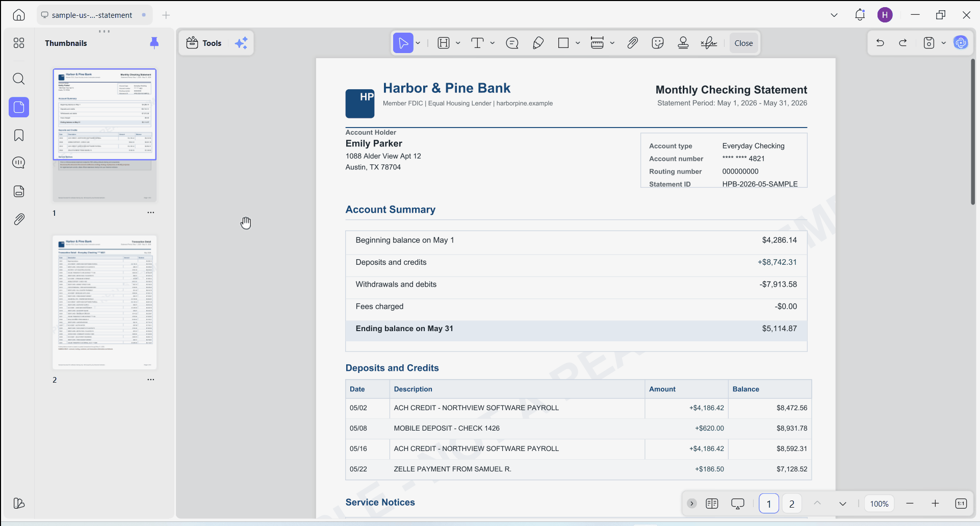This screenshot has height=526, width=980.
Task: Jump to page 1 in page bar
Action: point(769,504)
